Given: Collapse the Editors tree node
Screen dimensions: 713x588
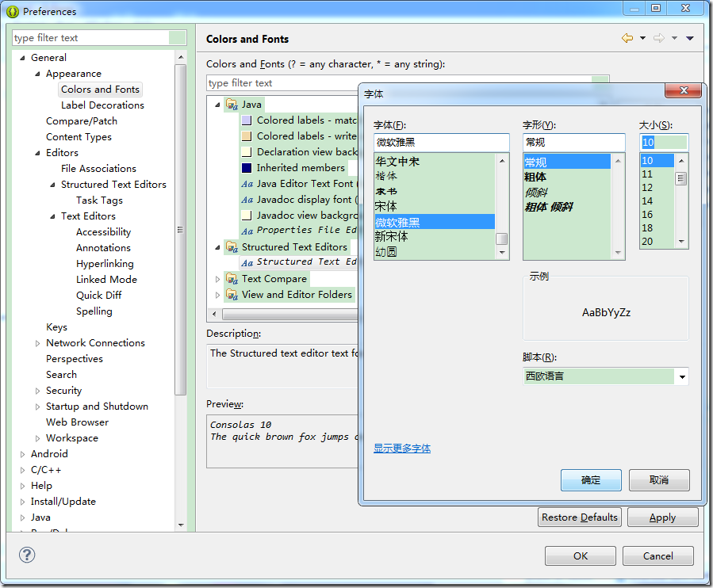Looking at the screenshot, I should 37,153.
